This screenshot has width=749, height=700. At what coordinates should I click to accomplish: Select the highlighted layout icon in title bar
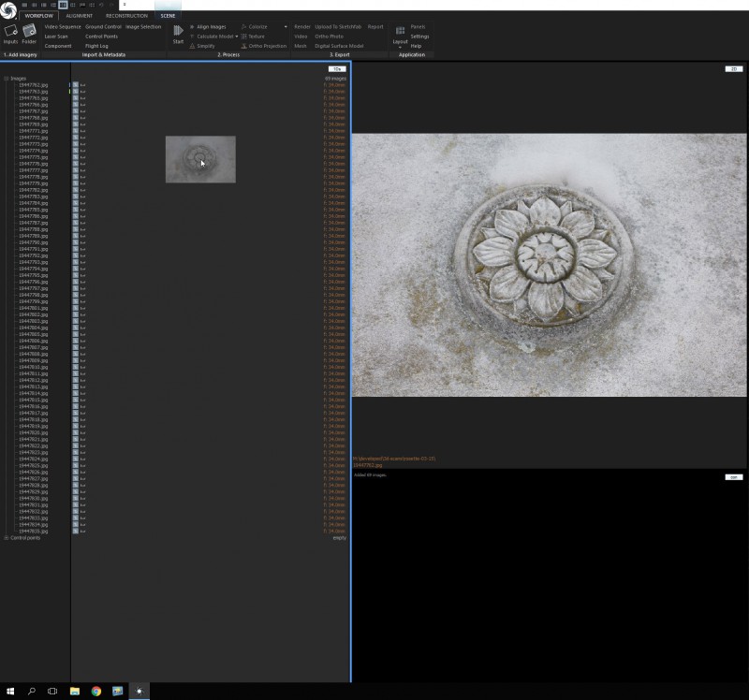[63, 5]
